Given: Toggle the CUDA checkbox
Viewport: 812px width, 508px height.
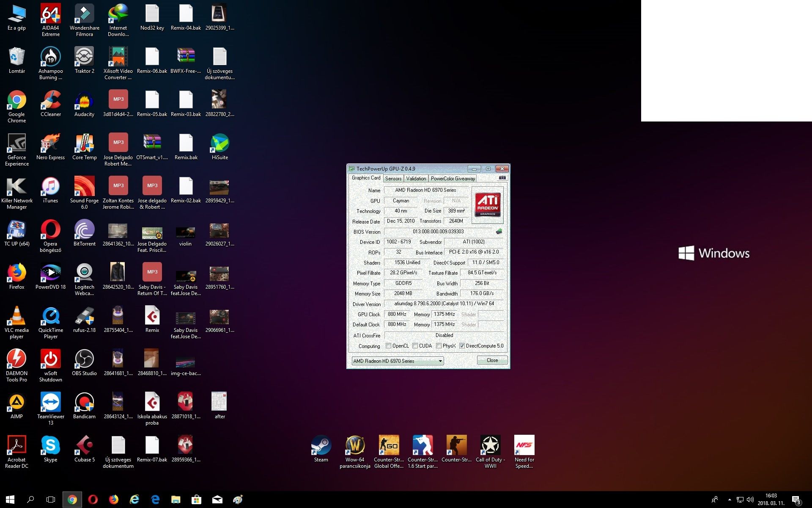Looking at the screenshot, I should click(415, 346).
